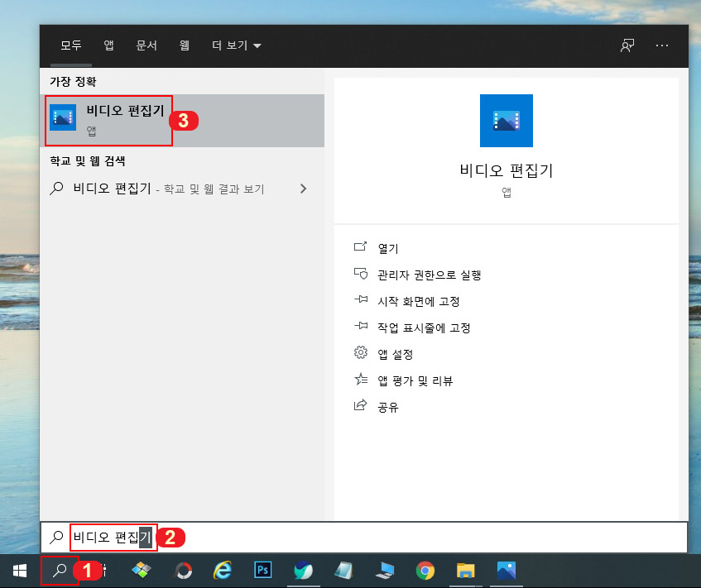Click the feedback person icon at top right
The image size is (701, 588).
627,45
